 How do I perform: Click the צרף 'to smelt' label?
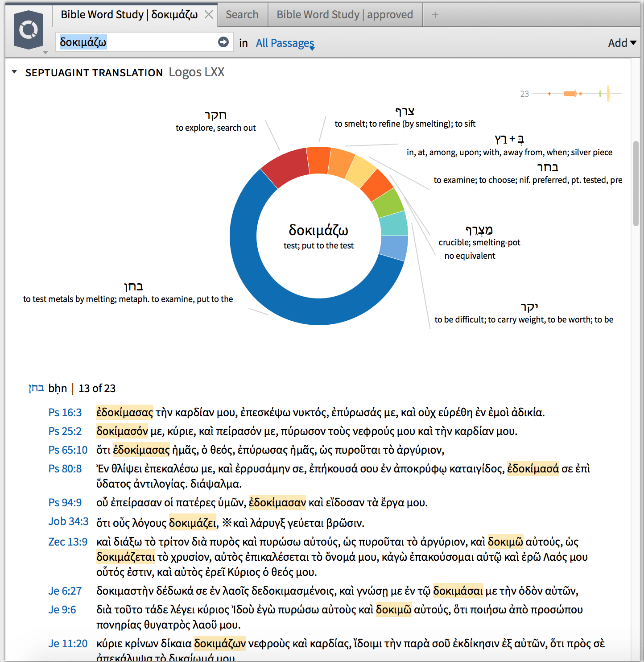point(405,117)
